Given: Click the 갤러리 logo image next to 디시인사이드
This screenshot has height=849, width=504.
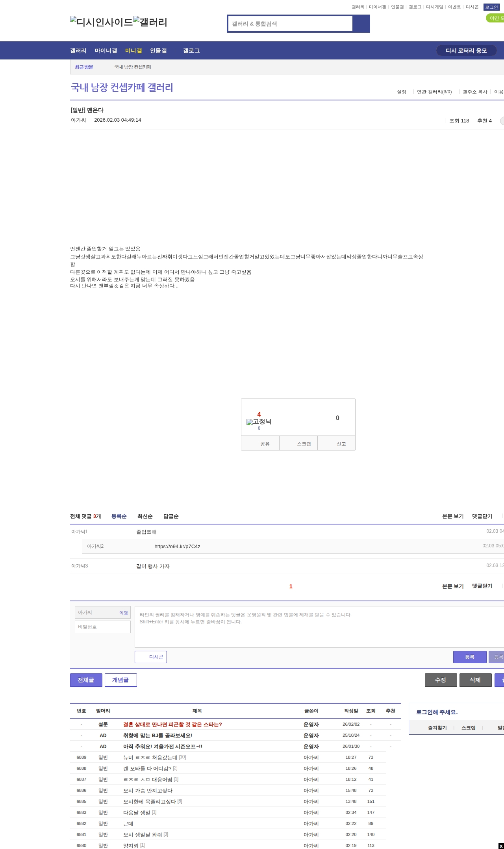Looking at the screenshot, I should (x=150, y=22).
